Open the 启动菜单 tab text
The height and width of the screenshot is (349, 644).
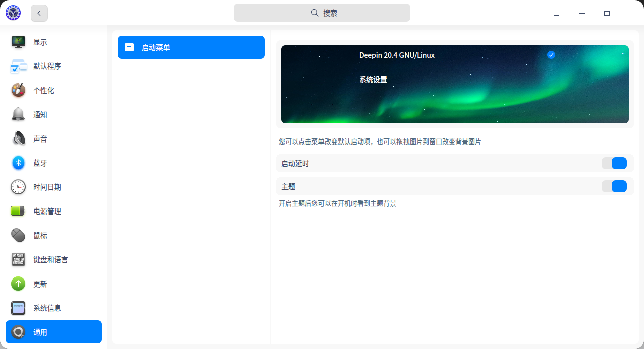(156, 48)
